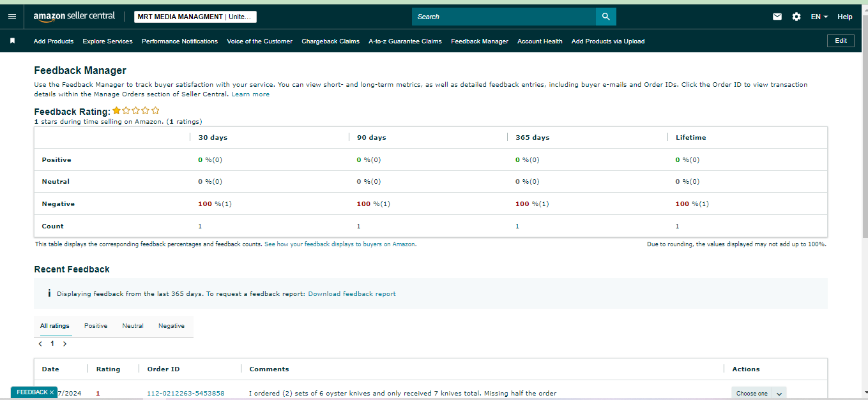This screenshot has width=868, height=400.
Task: Click the Order ID column header
Action: tap(164, 369)
